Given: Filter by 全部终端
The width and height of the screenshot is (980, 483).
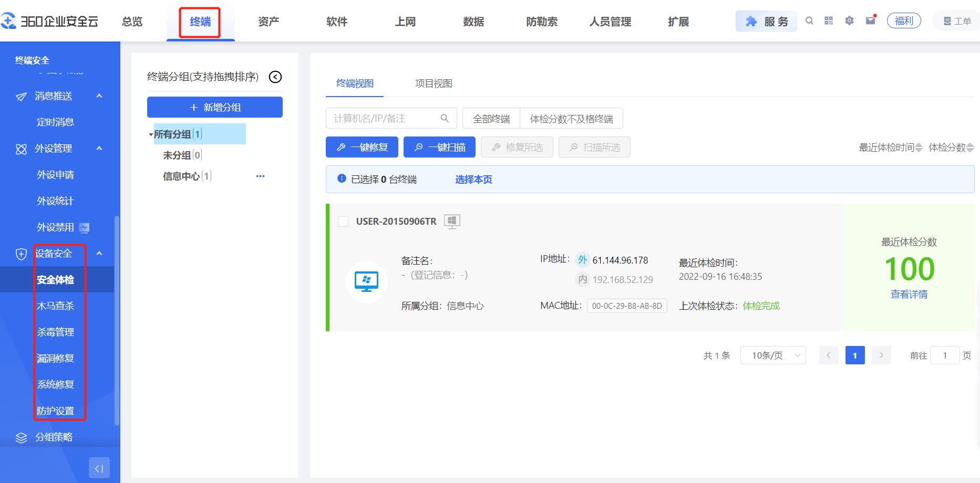Looking at the screenshot, I should [491, 119].
